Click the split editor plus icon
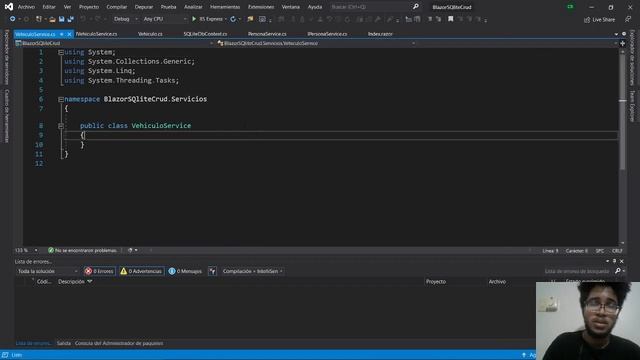Screen dimensions: 640x360 tap(622, 43)
